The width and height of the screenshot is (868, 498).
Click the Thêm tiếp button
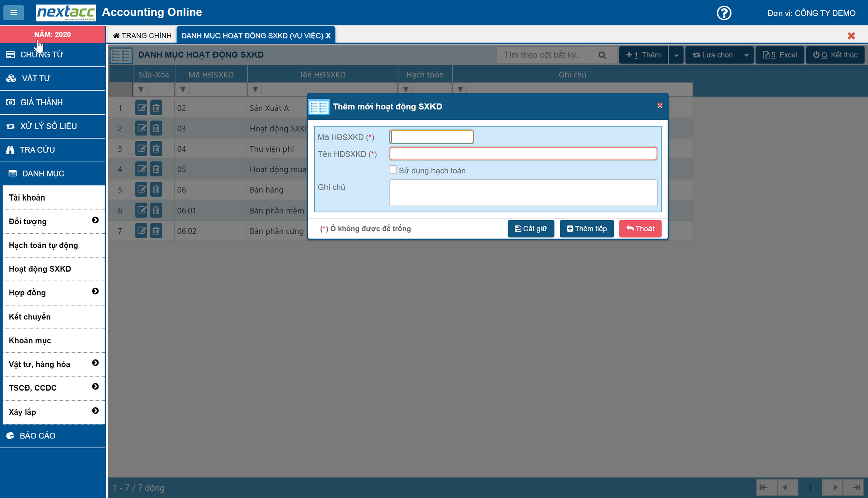(x=586, y=229)
